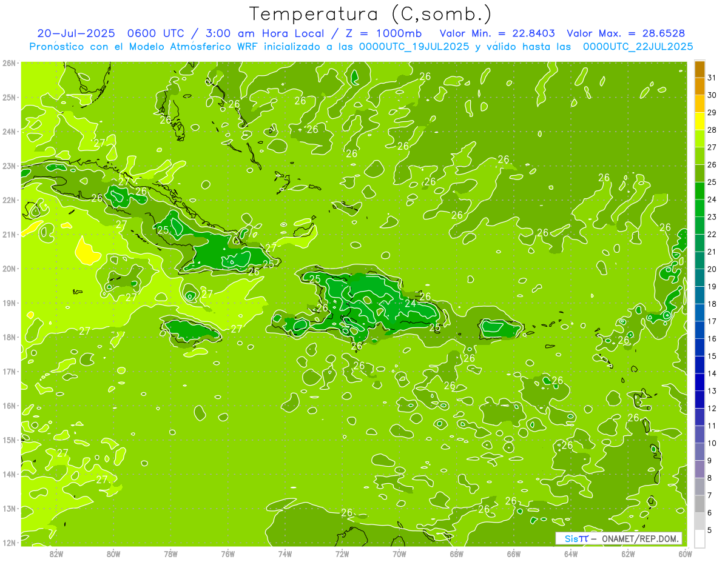The height and width of the screenshot is (562, 728).
Task: Click the orange legend swatch between 30 and 31
Action: tap(699, 87)
